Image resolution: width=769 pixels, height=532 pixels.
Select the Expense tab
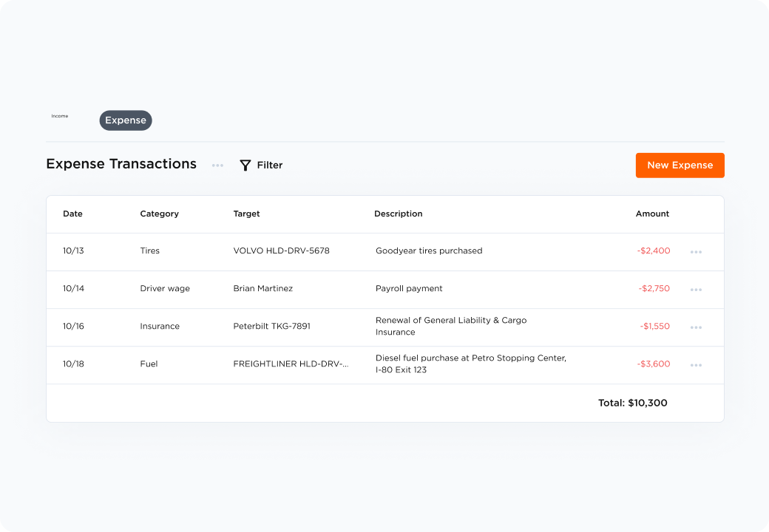pos(126,120)
